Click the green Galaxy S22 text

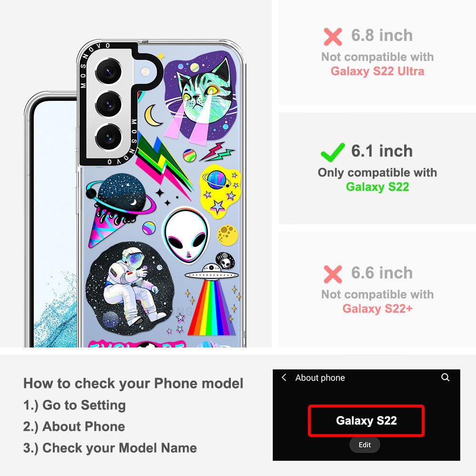tap(377, 187)
